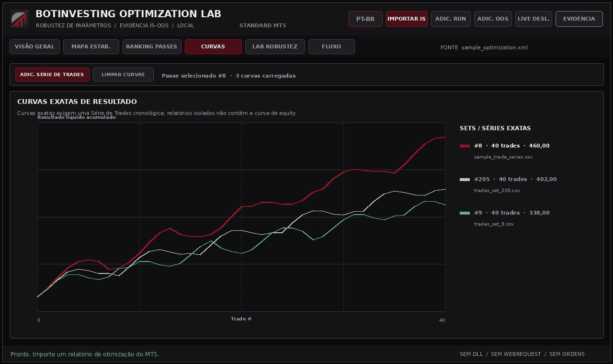The height and width of the screenshot is (364, 613).
Task: Open the MAPA ESTAB. tab
Action: click(91, 47)
